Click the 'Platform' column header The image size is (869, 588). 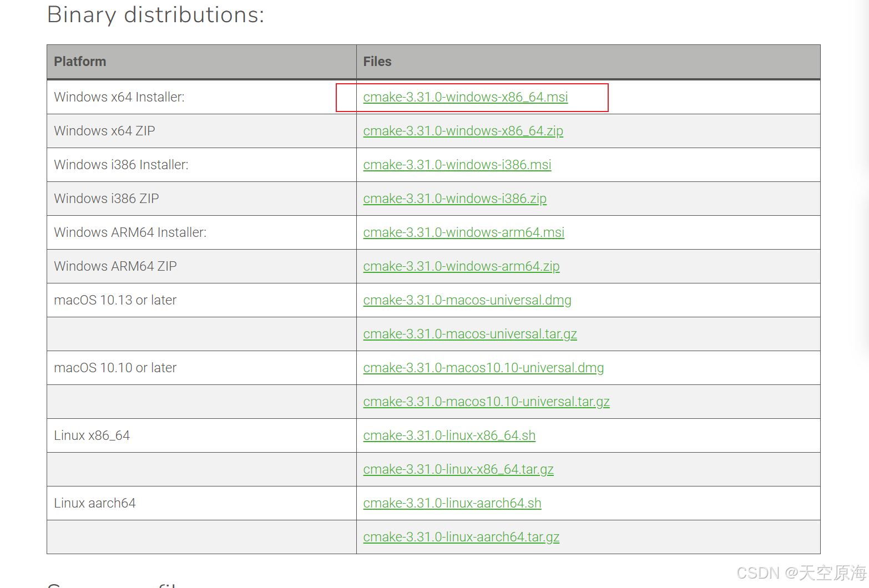[201, 62]
